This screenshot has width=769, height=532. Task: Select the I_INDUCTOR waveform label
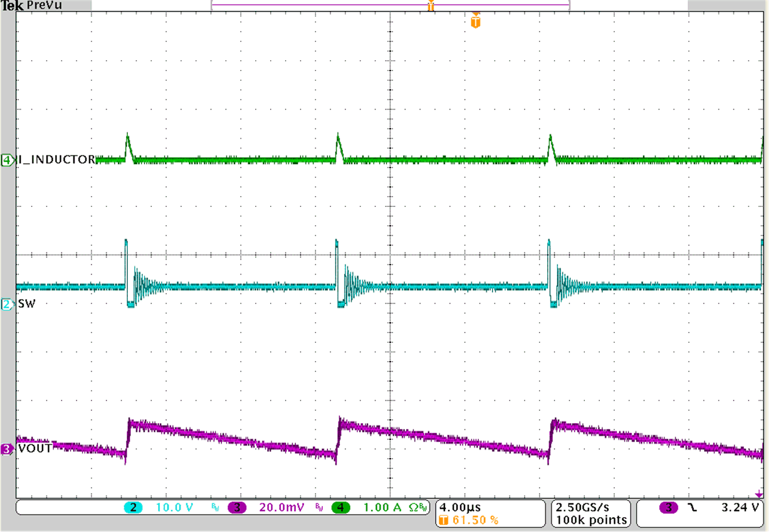(54, 160)
